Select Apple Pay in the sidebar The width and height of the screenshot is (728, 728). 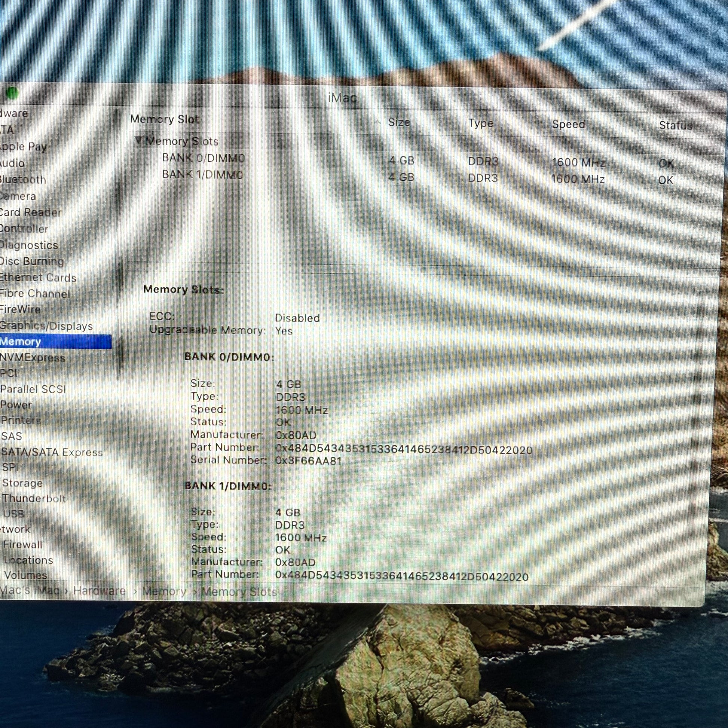click(x=23, y=147)
